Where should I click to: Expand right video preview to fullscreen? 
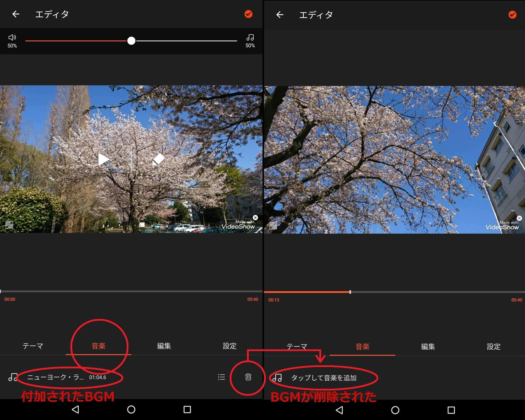[x=273, y=226]
